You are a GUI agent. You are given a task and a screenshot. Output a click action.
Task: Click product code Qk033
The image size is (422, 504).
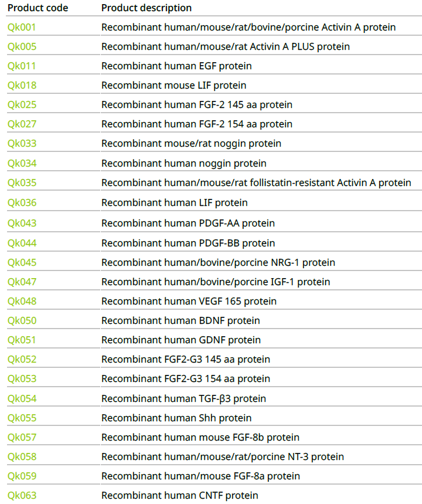click(x=22, y=143)
